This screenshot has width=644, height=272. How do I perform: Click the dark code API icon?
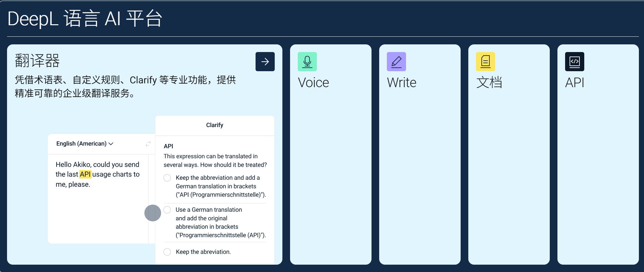click(x=574, y=62)
